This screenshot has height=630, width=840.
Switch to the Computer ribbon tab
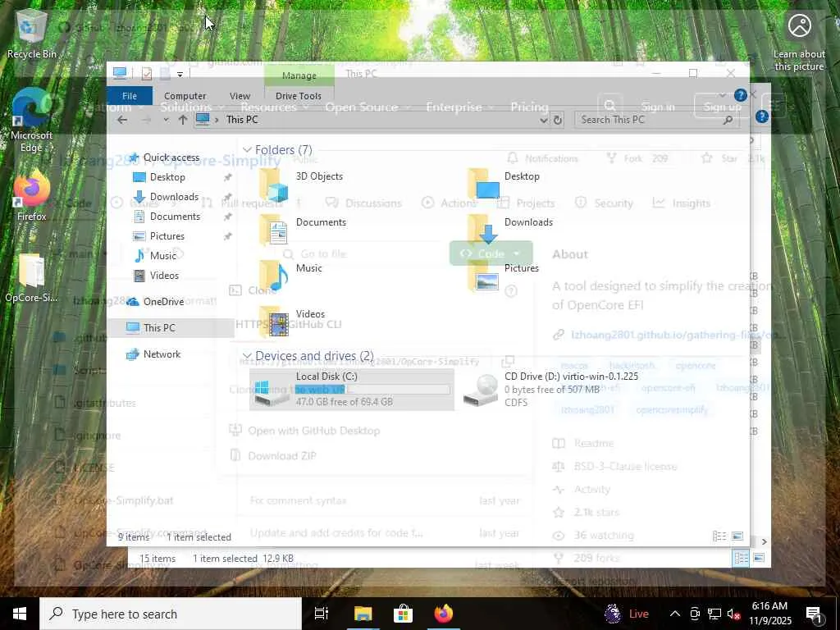pos(185,96)
